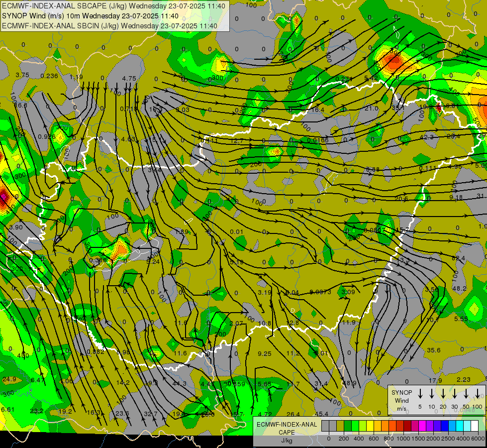Click the 30 m/s wind arrow in legend
Viewport: 487px width, 448px height.
[x=455, y=393]
